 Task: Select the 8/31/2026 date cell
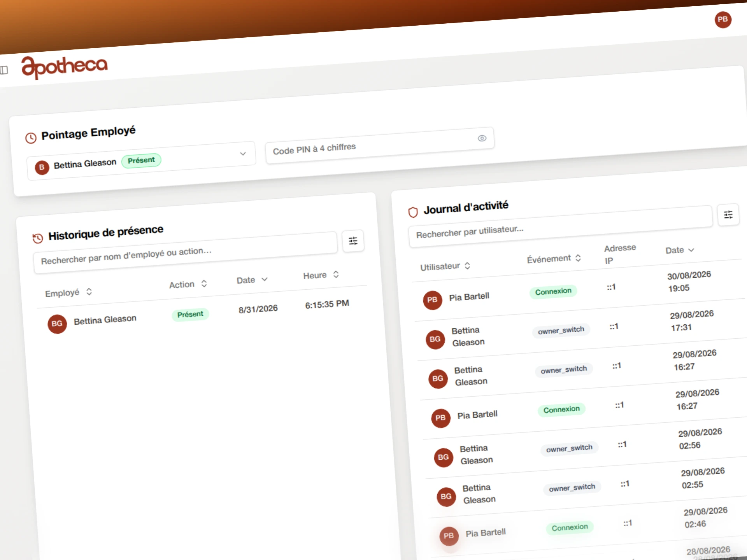tap(258, 309)
